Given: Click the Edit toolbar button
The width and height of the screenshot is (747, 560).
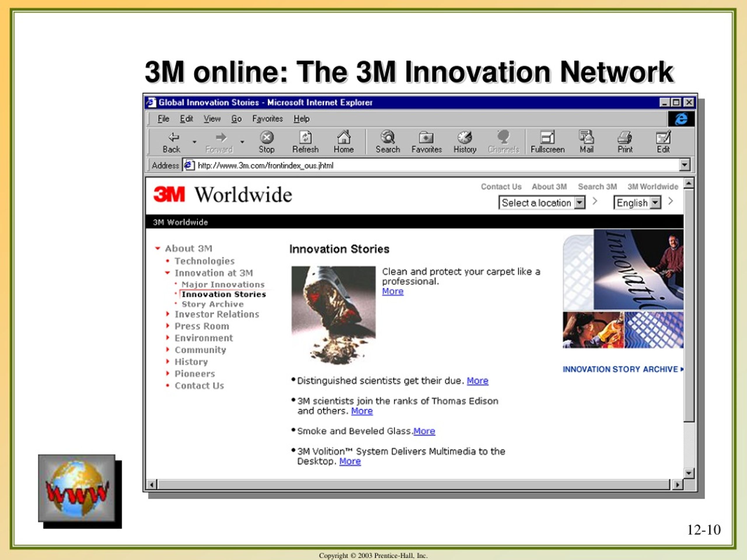Looking at the screenshot, I should click(x=663, y=142).
